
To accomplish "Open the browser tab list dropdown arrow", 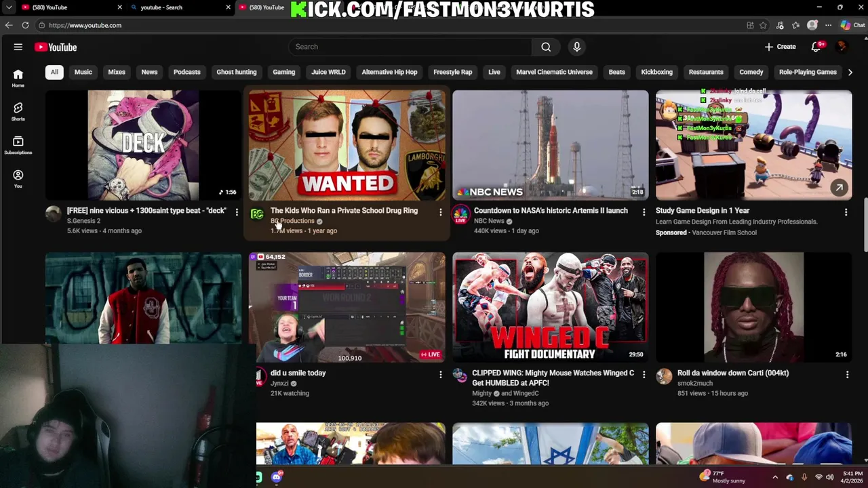I will click(x=9, y=7).
